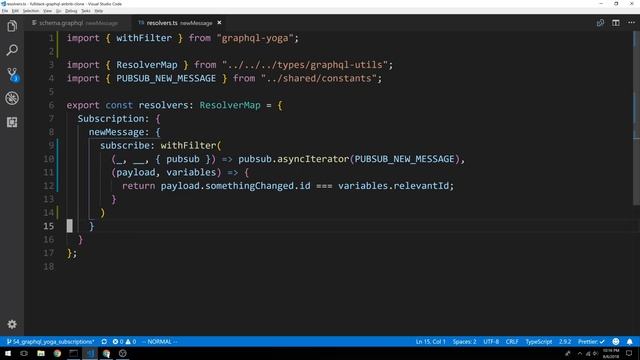This screenshot has width=640, height=360.
Task: Open the Selection menu
Action: [x=31, y=11]
